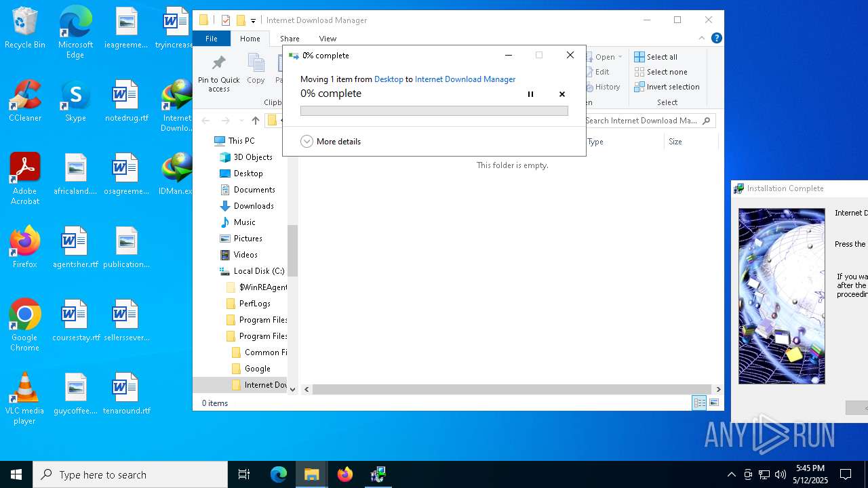Switch to the Share ribbon tab
The height and width of the screenshot is (488, 868).
(290, 39)
